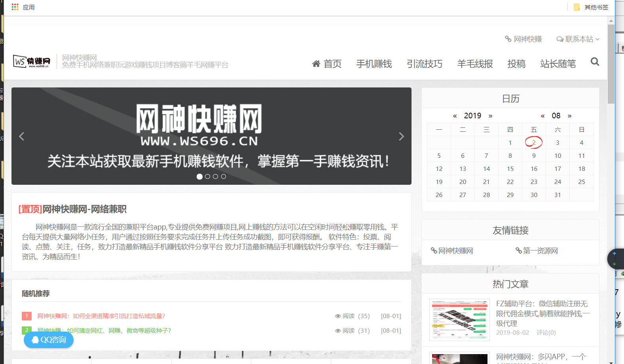Open the 引流技巧 menu item
This screenshot has width=624, height=364.
point(425,64)
